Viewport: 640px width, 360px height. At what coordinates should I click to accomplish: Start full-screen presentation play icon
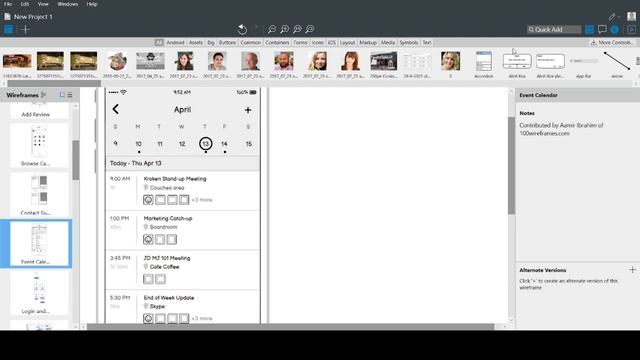(631, 29)
